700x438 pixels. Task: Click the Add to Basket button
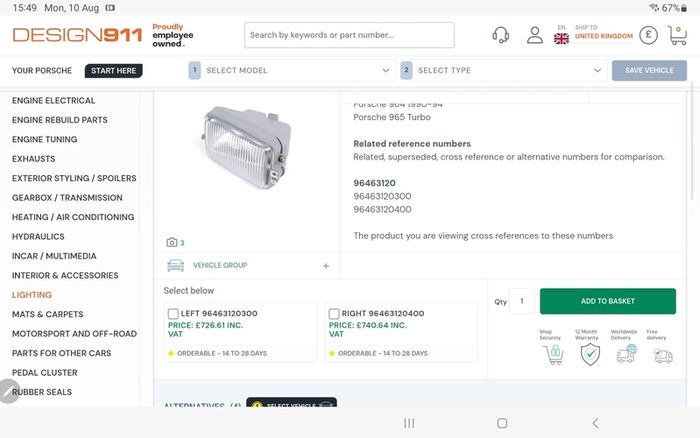pos(608,301)
